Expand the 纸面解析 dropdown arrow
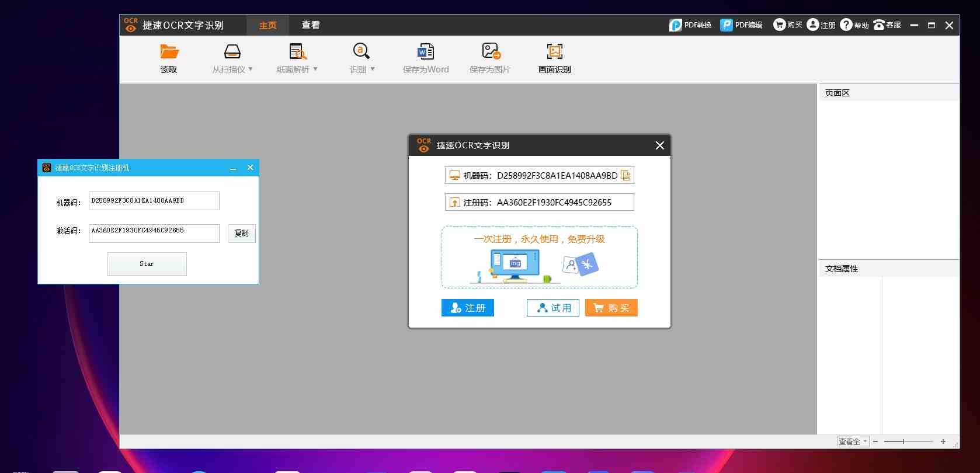This screenshot has width=980, height=473. [315, 69]
